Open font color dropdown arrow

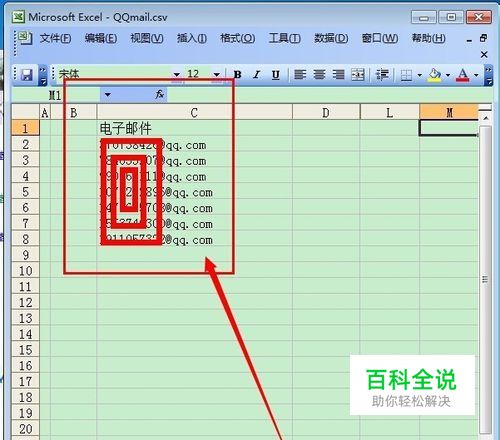(476, 75)
